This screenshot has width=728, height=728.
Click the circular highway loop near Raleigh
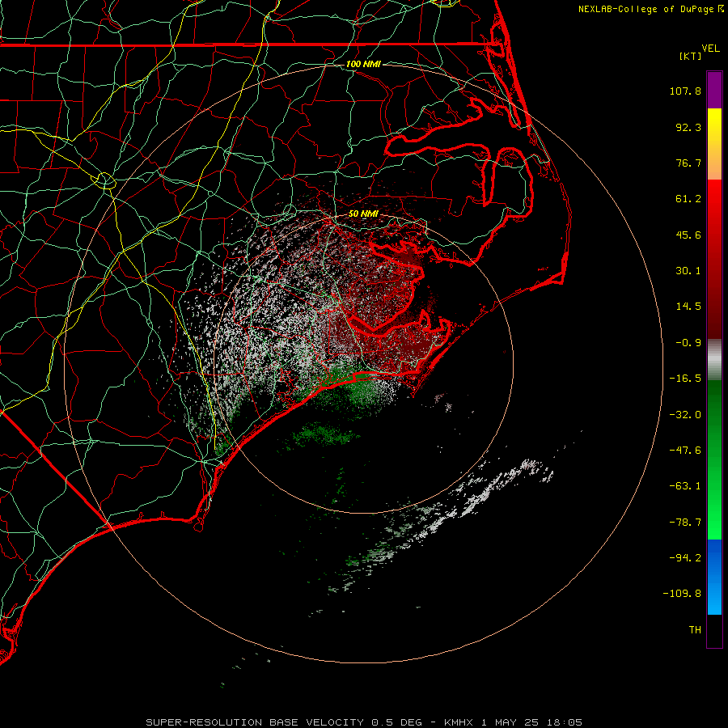click(105, 180)
